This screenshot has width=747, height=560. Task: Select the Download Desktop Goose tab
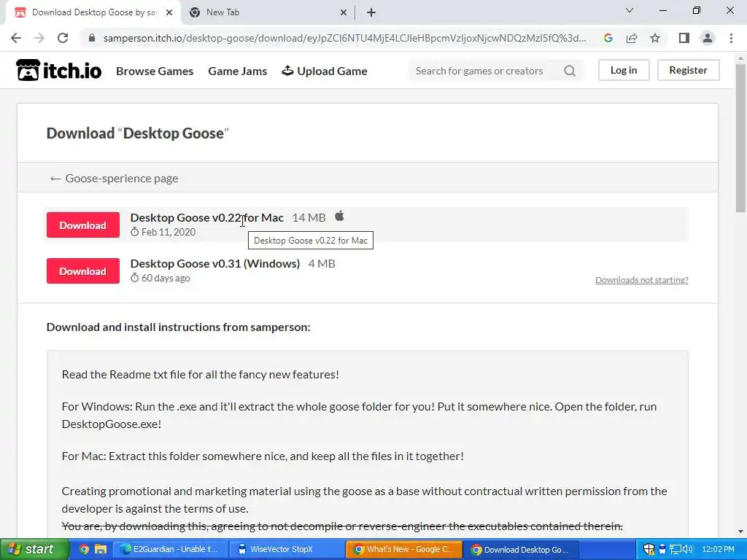(93, 12)
